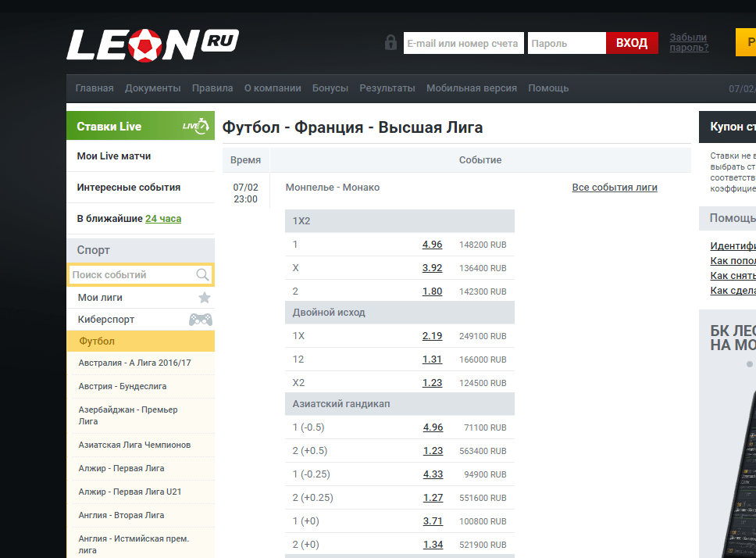Image resolution: width=756 pixels, height=558 pixels.
Task: Pick odds 4.33 for handicap 1 (-0.25)
Action: 433,474
